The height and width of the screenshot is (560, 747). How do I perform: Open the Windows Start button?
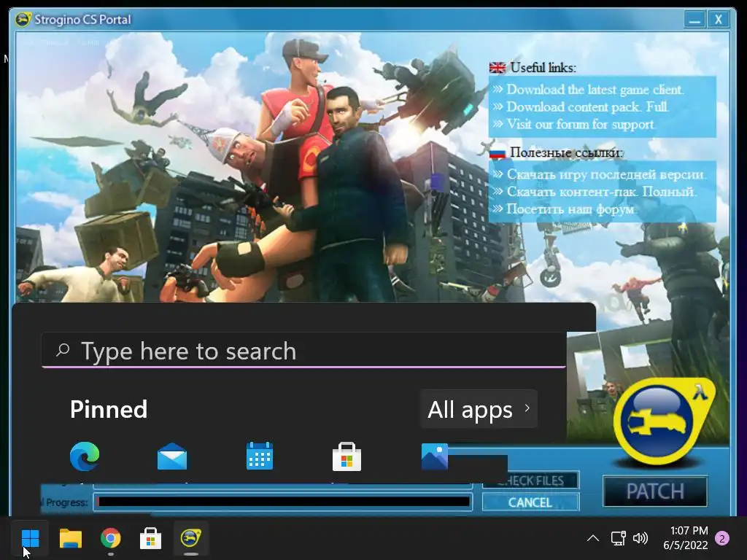pos(30,539)
